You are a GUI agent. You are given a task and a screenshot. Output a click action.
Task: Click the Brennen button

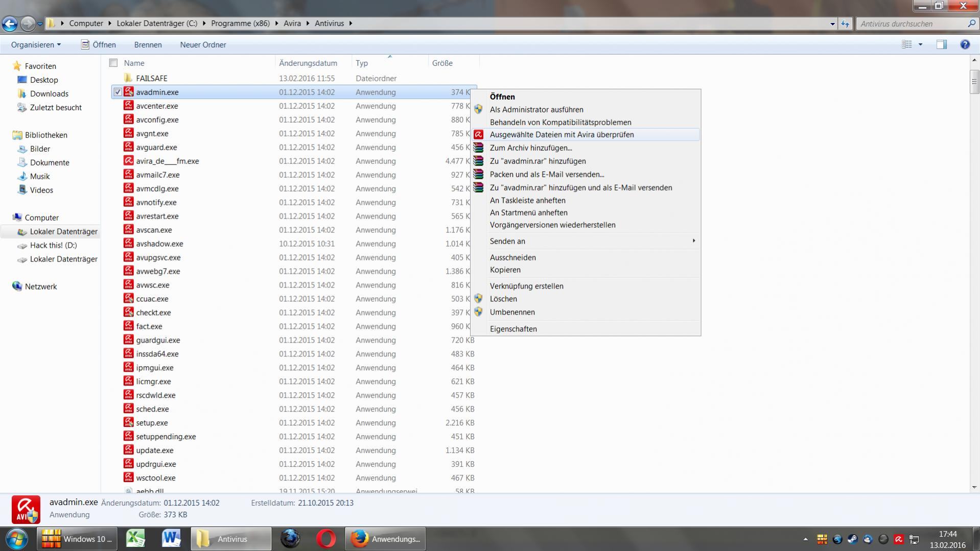(148, 45)
